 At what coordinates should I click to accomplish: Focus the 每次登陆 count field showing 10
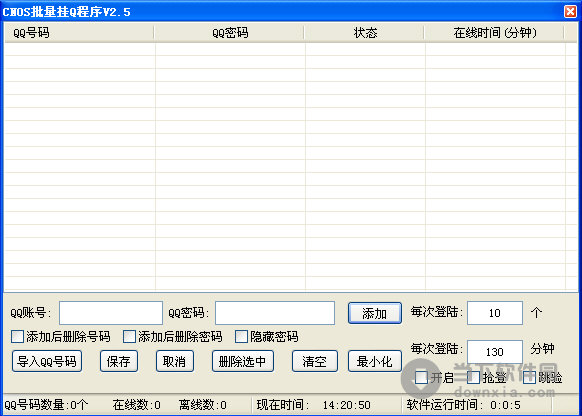pyautogui.click(x=494, y=313)
